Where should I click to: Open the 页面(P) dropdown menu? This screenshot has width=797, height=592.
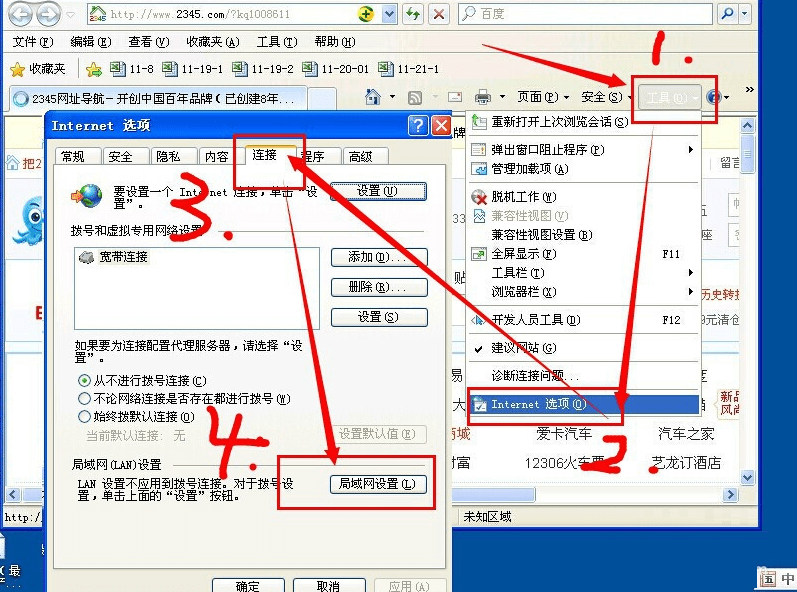543,97
